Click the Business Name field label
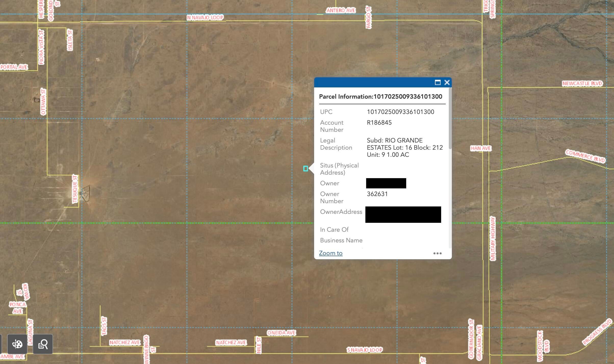614x364 pixels. pyautogui.click(x=341, y=240)
